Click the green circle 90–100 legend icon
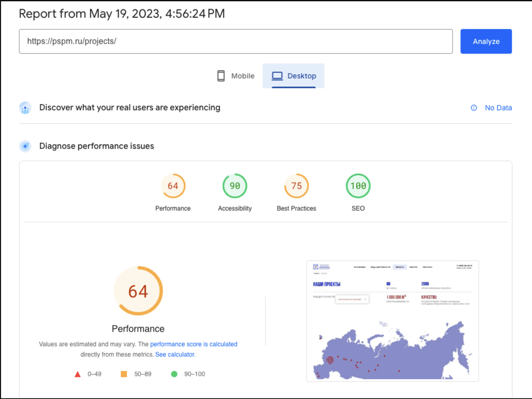Screen dimensions: 532x399 174,374
